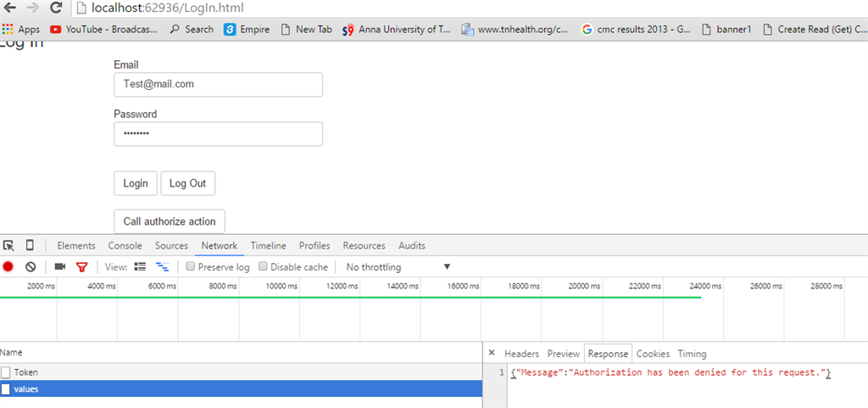Open the Apps grid shortcut in bookmarks bar
This screenshot has height=408, width=868.
tap(21, 30)
